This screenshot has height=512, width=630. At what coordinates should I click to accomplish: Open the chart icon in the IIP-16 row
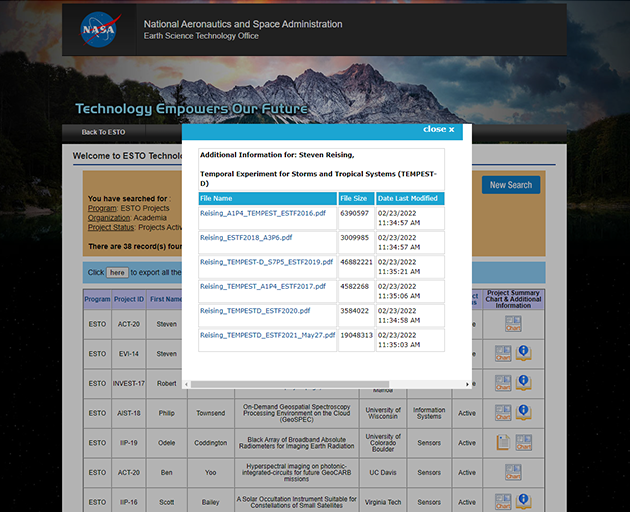503,502
